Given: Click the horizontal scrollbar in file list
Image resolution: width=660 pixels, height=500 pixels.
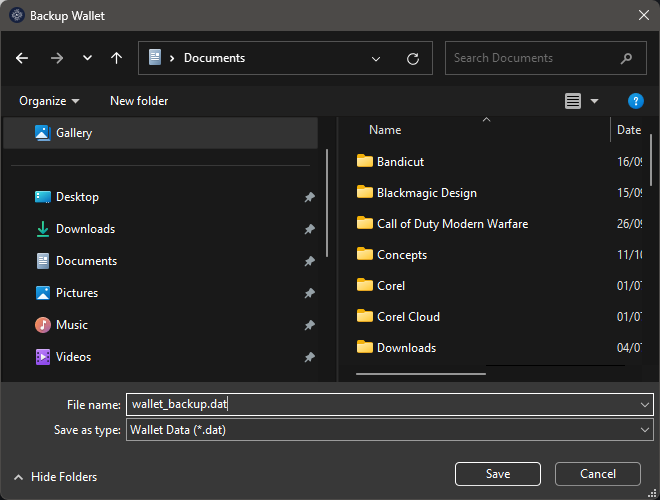Looking at the screenshot, I should pos(420,374).
